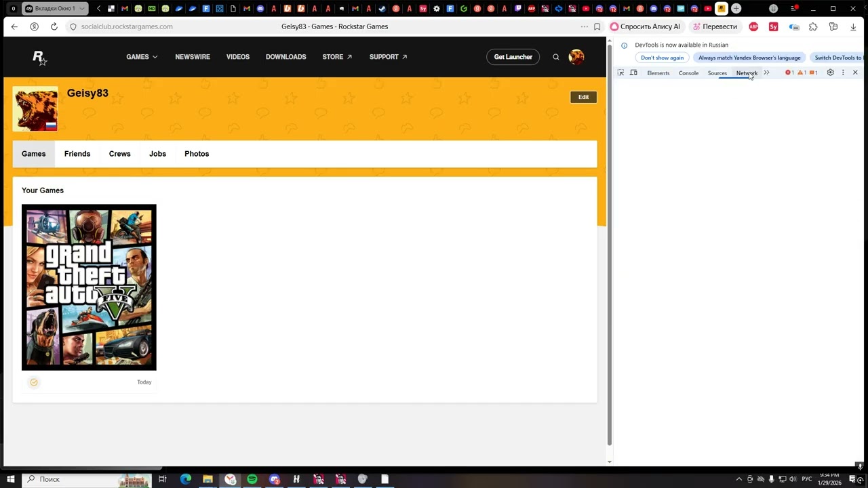Click the Gelsy83 profile bear avatar
Image resolution: width=868 pixels, height=488 pixels.
35,108
